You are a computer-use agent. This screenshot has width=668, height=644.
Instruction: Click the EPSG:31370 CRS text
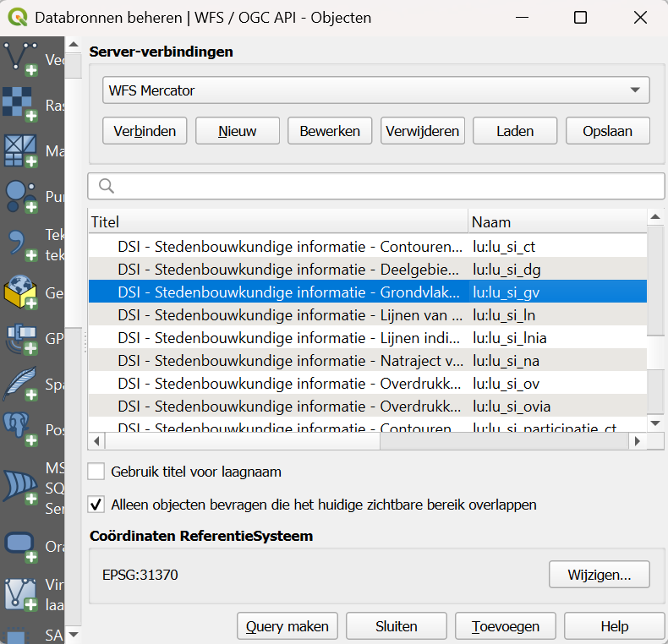point(140,575)
